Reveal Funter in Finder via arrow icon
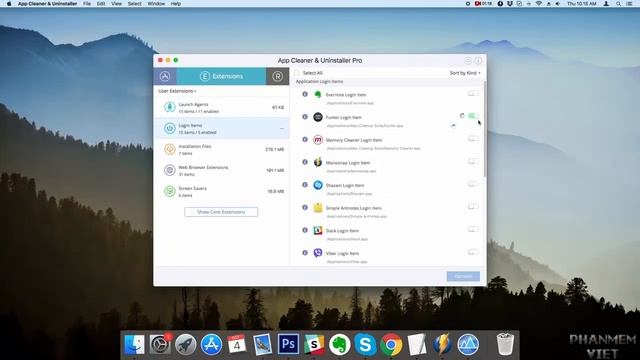This screenshot has height=360, width=640. point(453,126)
